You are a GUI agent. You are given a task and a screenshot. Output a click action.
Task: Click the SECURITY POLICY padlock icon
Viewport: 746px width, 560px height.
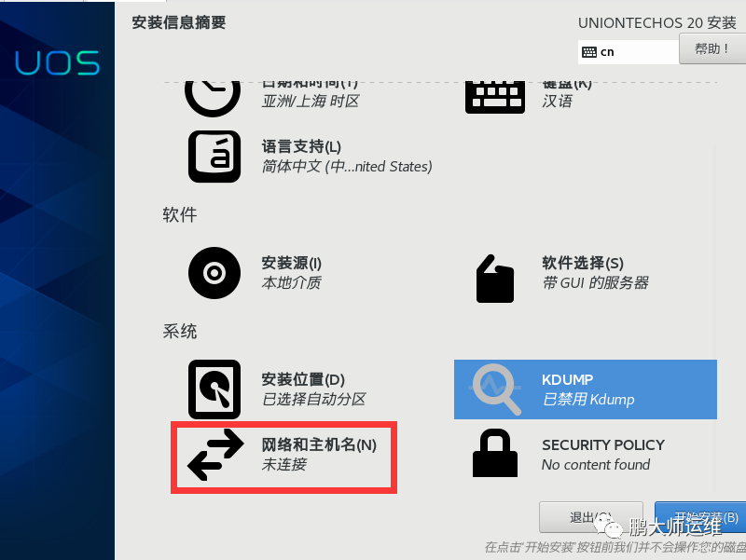tap(495, 453)
